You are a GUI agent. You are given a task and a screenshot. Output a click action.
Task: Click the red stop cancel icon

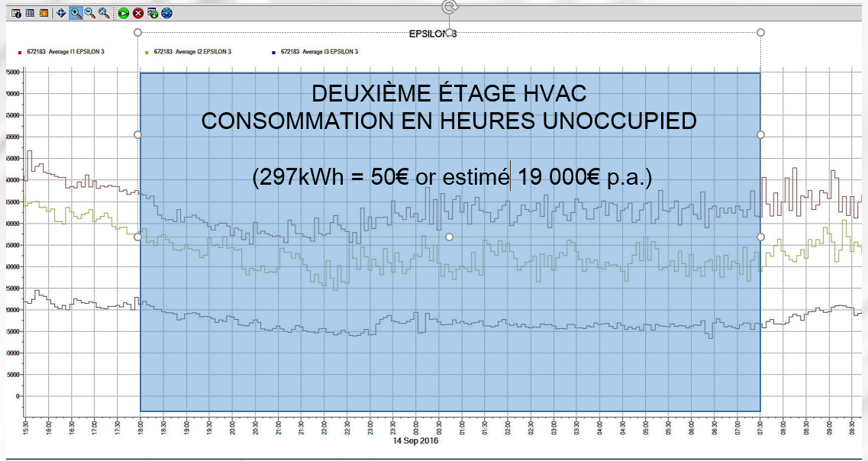[x=138, y=13]
